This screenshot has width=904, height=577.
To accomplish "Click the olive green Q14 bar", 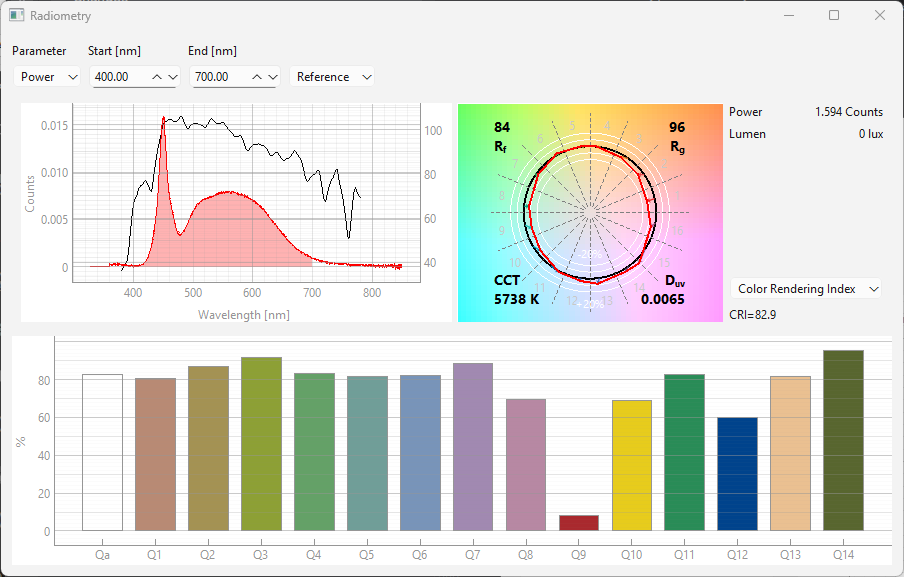I will point(843,440).
